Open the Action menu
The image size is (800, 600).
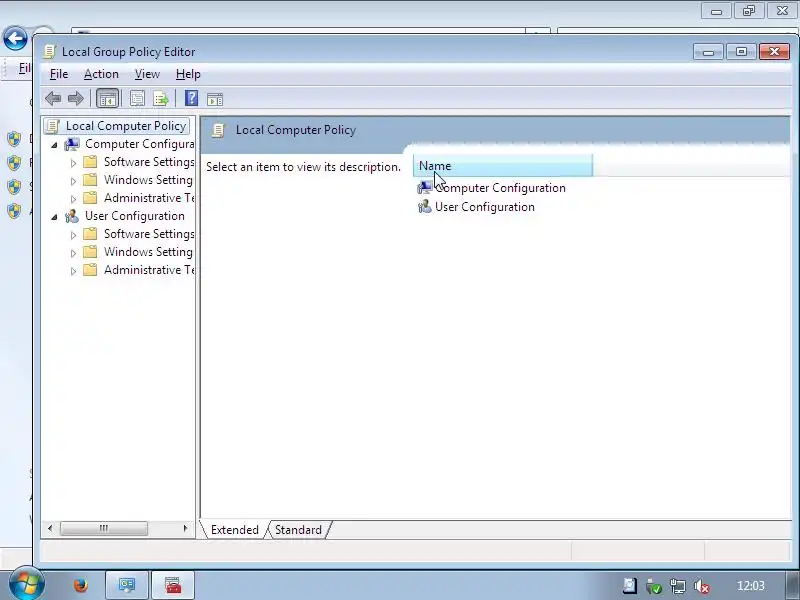[x=101, y=74]
